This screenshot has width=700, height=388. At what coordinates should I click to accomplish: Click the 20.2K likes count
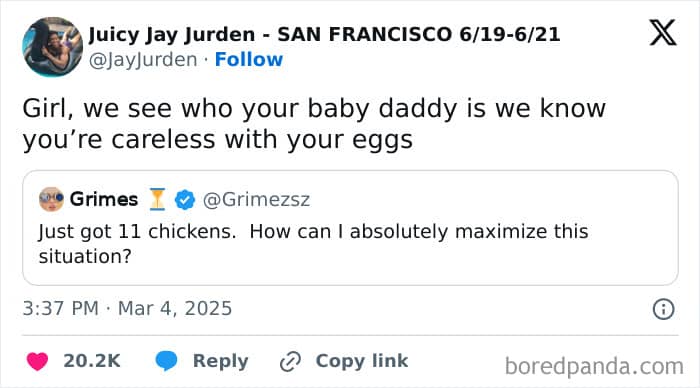[92, 361]
